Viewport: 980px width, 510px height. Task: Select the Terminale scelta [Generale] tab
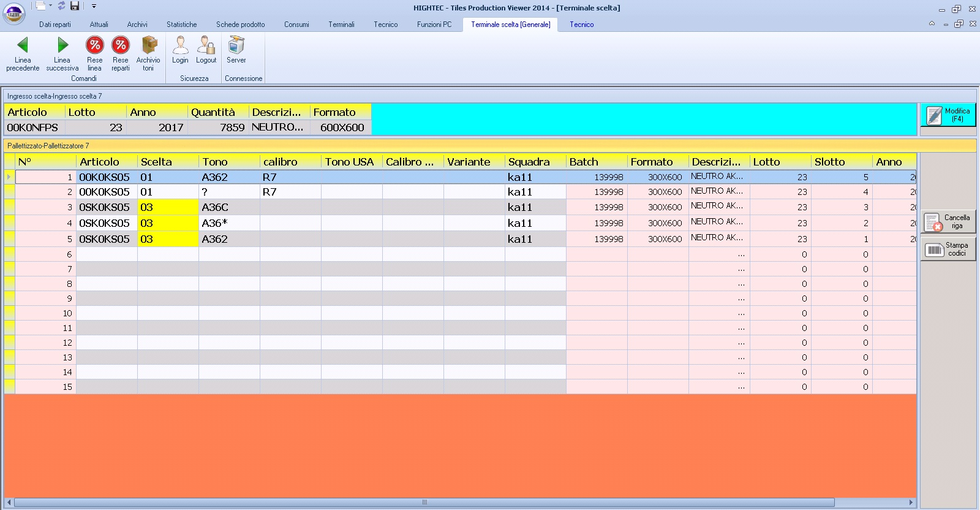coord(510,25)
